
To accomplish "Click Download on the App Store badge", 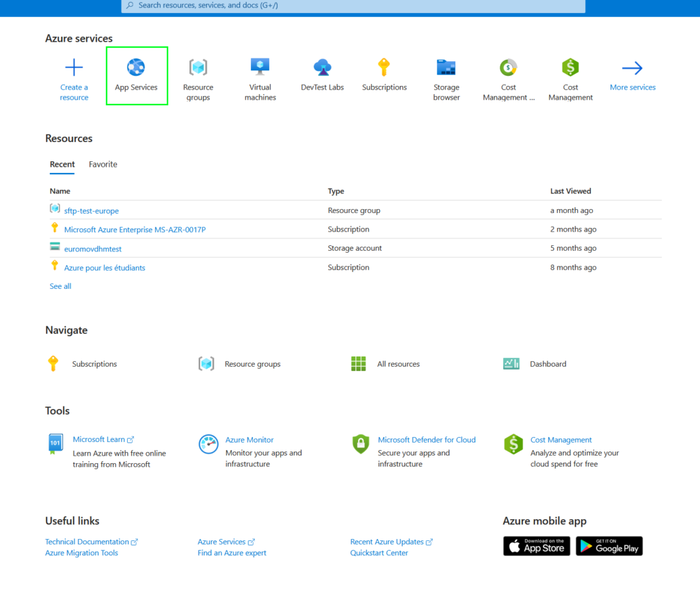I will 537,546.
